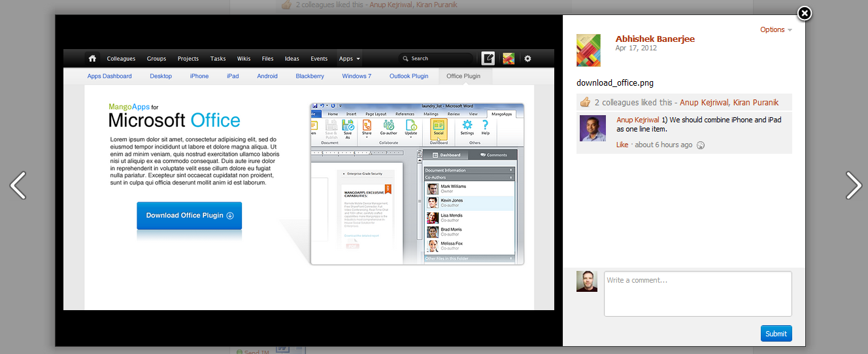The image size is (868, 354).
Task: Click the user avatar in the navbar
Action: [x=509, y=59]
